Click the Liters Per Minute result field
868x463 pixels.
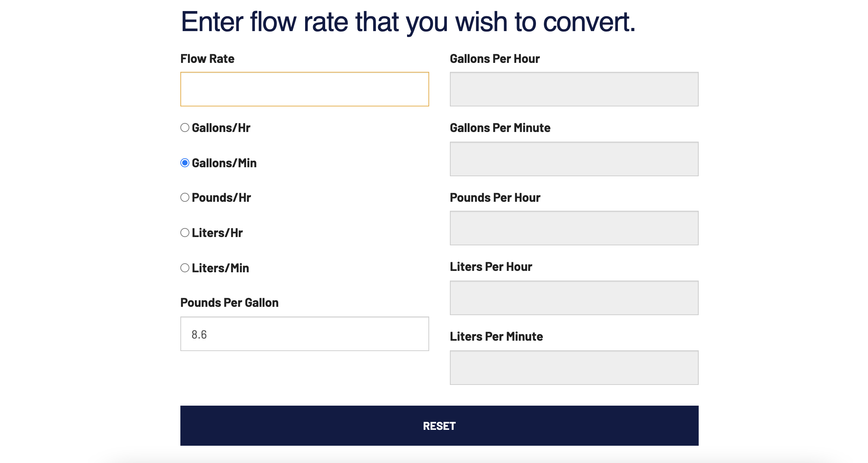[x=574, y=367]
